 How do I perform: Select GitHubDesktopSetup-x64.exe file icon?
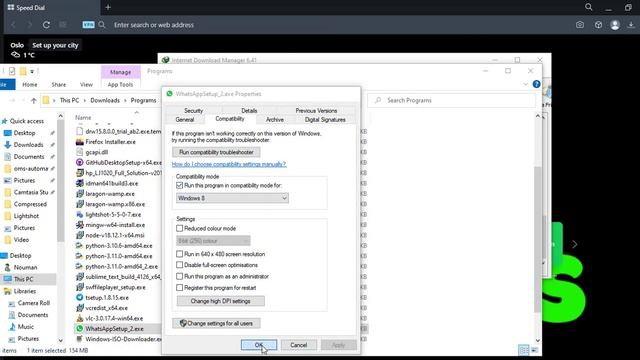point(80,162)
